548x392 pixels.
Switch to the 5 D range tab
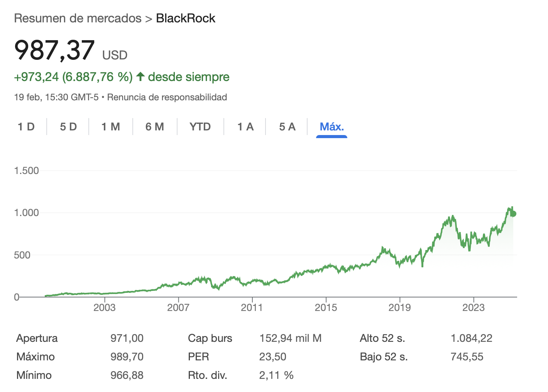68,127
